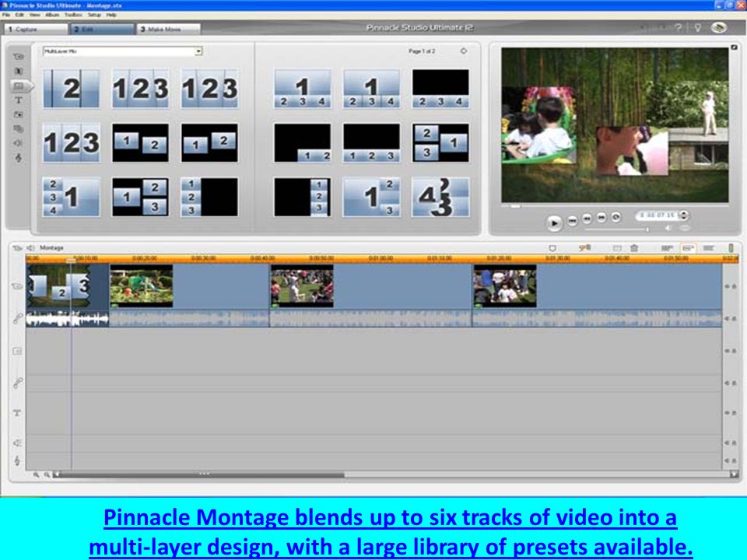Open the premium content icon in the header
747x560 pixels.
(x=719, y=28)
